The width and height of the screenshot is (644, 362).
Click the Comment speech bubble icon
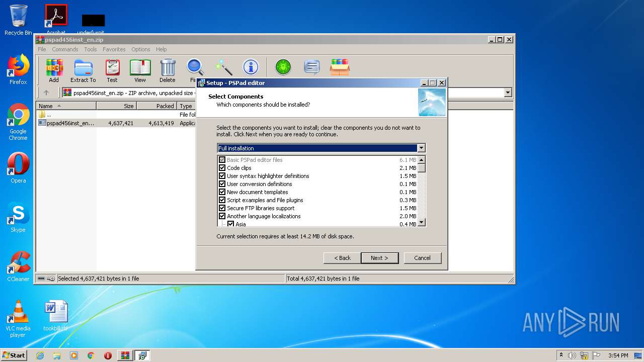[x=312, y=67]
